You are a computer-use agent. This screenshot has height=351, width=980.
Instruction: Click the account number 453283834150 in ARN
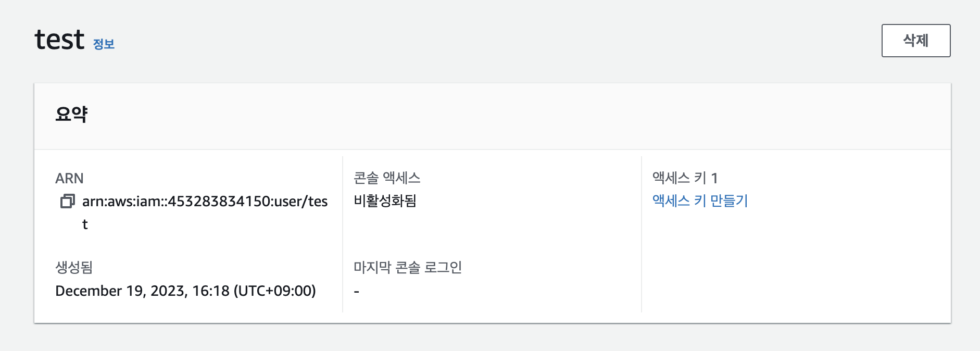click(219, 202)
